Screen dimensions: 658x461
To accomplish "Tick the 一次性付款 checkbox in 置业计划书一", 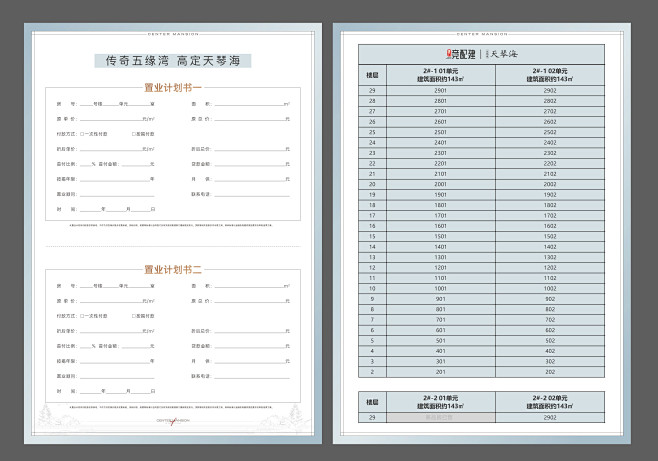I will 82,134.
